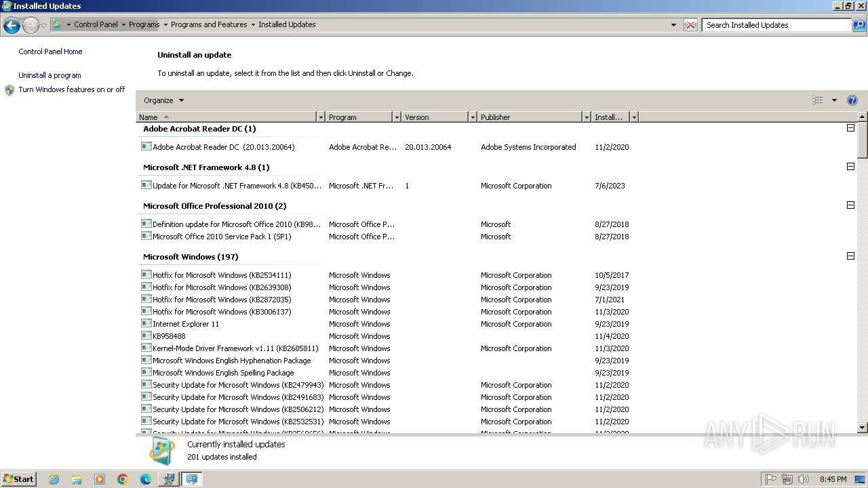Viewport: 868px width, 488px height.
Task: Open the help question mark icon
Action: click(x=852, y=100)
